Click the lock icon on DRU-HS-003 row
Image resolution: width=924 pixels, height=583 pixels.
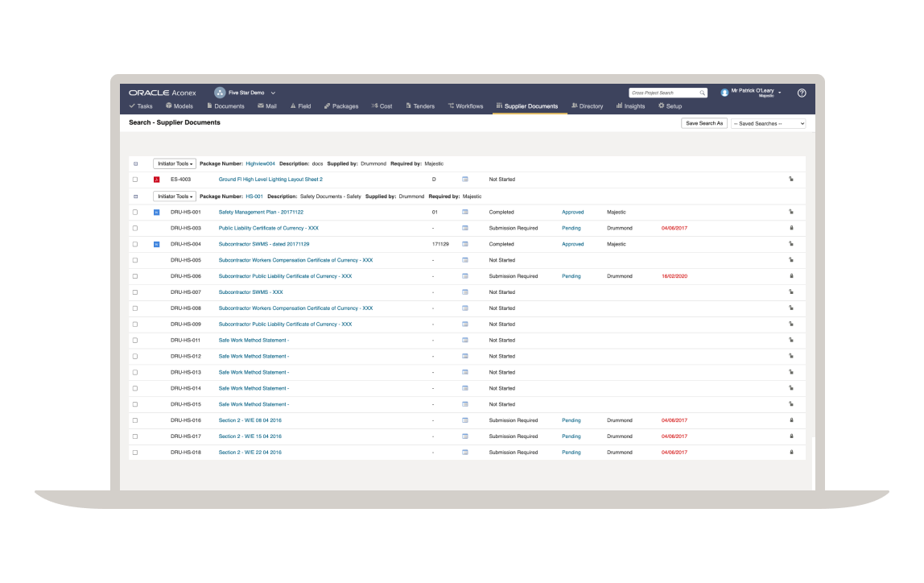tap(791, 228)
